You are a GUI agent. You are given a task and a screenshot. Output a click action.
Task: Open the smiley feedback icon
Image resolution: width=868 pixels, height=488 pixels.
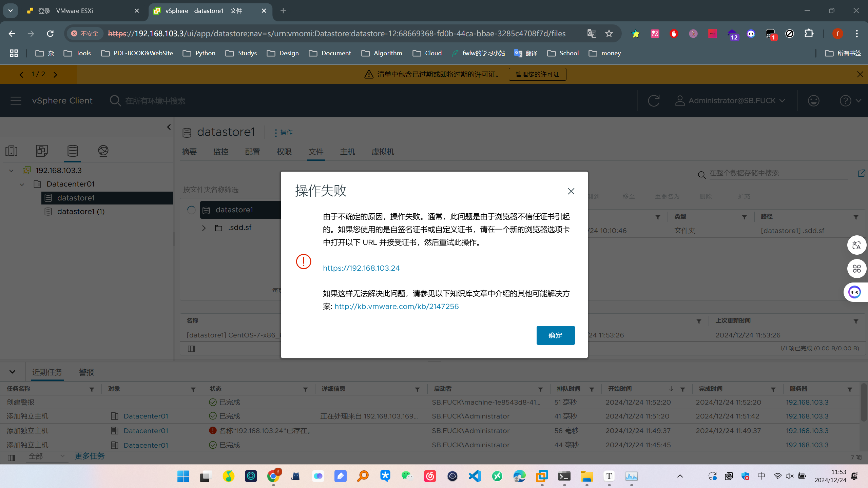[x=813, y=101]
